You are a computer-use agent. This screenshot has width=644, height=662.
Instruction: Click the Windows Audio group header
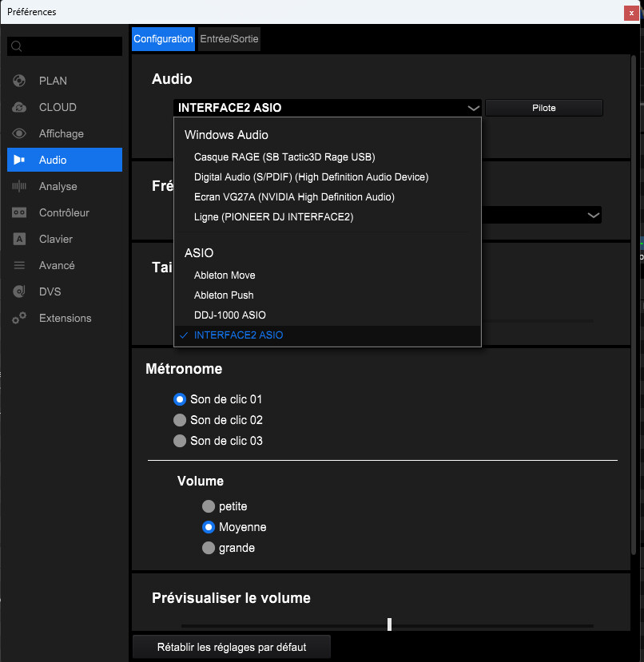click(226, 135)
